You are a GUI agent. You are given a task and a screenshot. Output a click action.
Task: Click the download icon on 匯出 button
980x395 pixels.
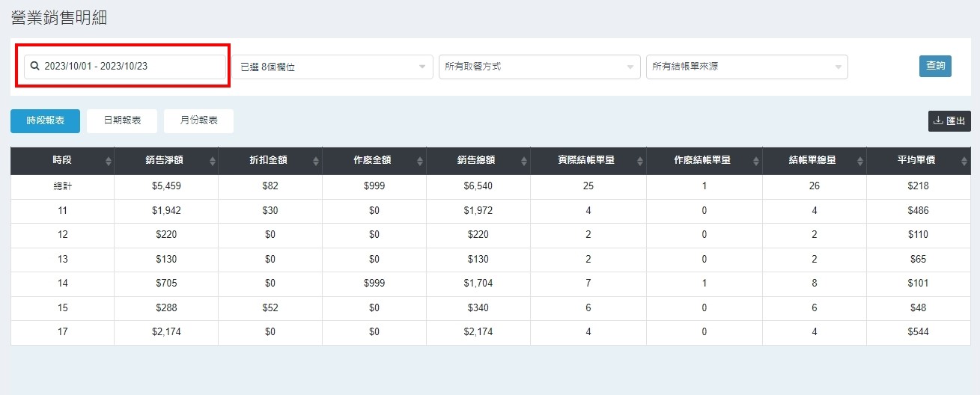(937, 120)
